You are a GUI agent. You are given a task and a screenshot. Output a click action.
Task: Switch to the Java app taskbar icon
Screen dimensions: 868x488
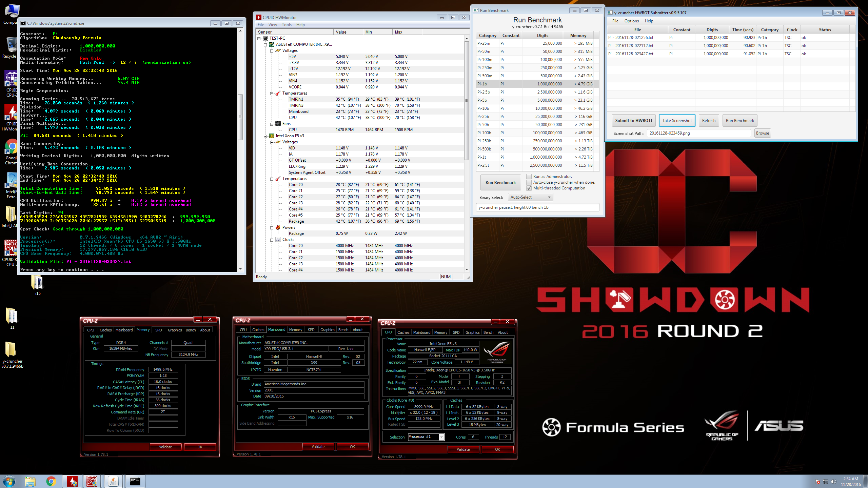[x=113, y=481]
